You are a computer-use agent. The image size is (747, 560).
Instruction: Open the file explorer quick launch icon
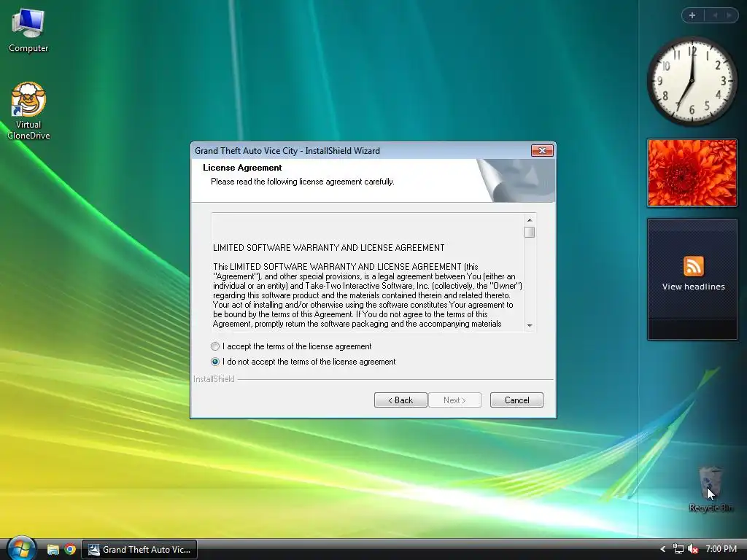point(53,550)
